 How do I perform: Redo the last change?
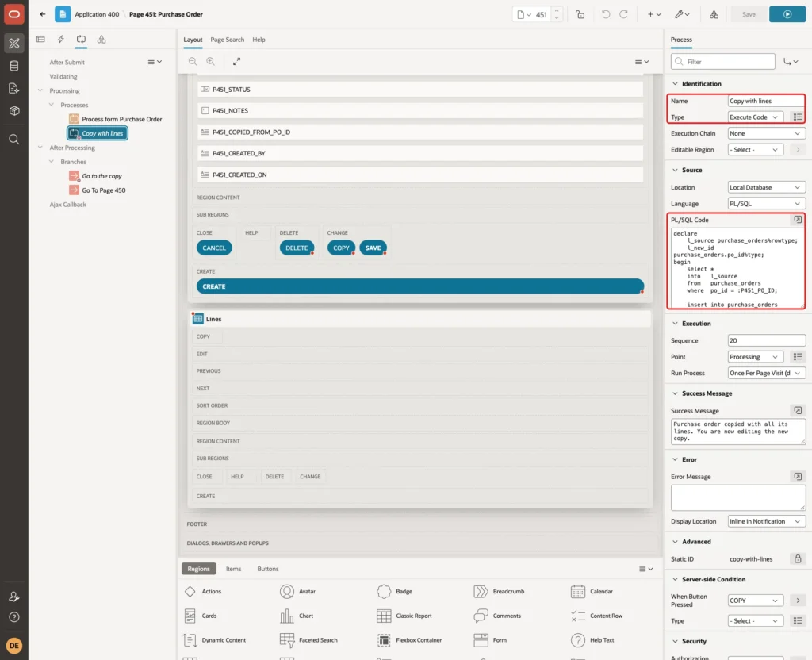623,14
